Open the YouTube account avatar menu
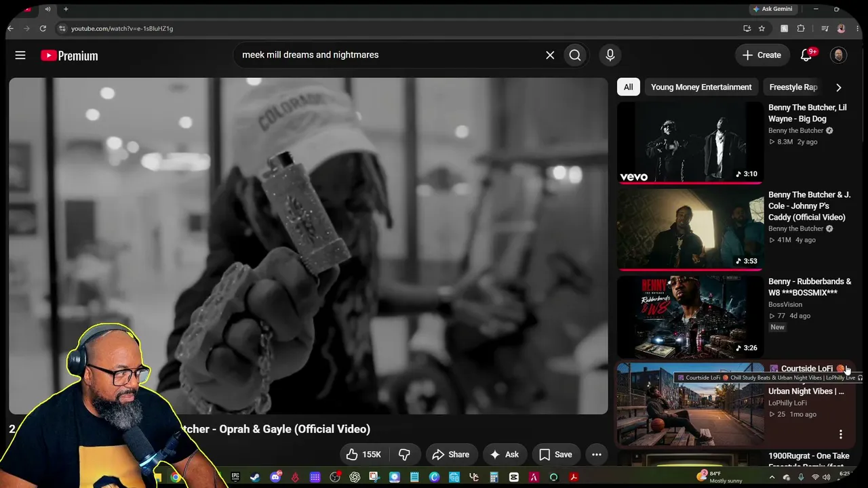This screenshot has height=488, width=868. [x=839, y=55]
